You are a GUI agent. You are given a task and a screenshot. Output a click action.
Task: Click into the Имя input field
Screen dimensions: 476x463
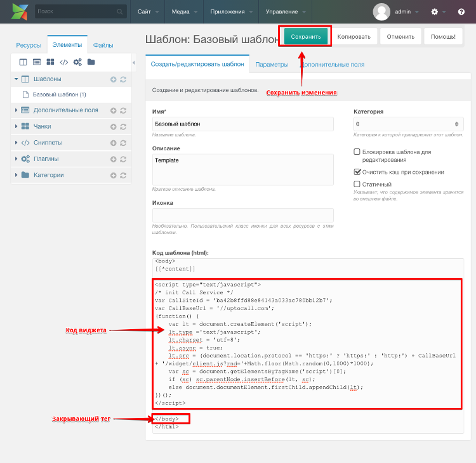coord(242,124)
